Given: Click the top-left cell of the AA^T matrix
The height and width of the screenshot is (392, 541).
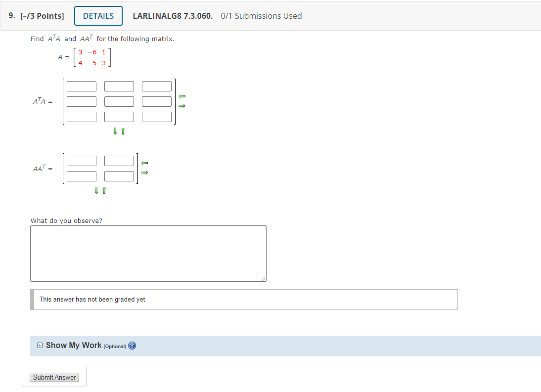Looking at the screenshot, I should 81,160.
